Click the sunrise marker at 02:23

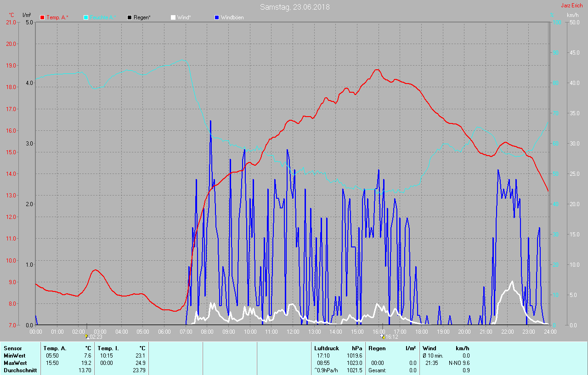(x=86, y=336)
